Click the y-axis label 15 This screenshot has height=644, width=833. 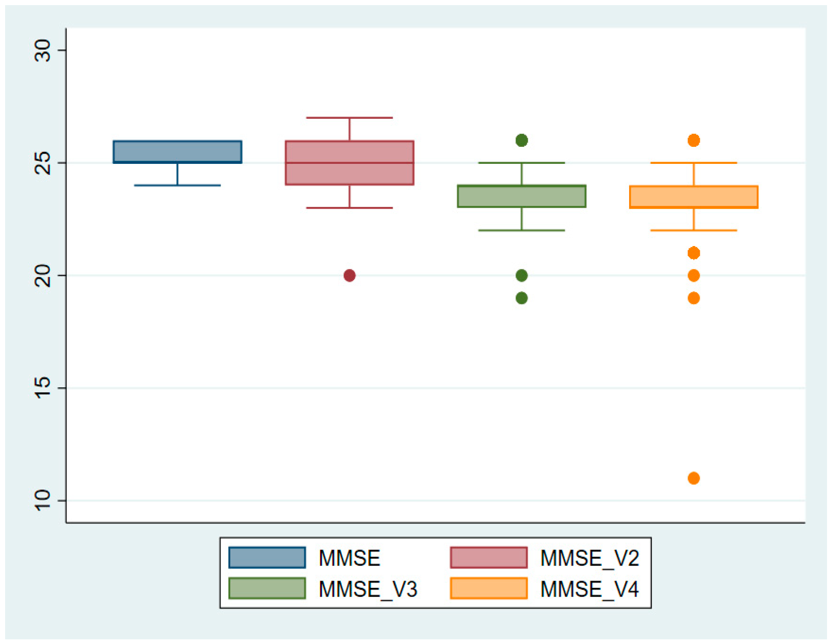tap(43, 388)
